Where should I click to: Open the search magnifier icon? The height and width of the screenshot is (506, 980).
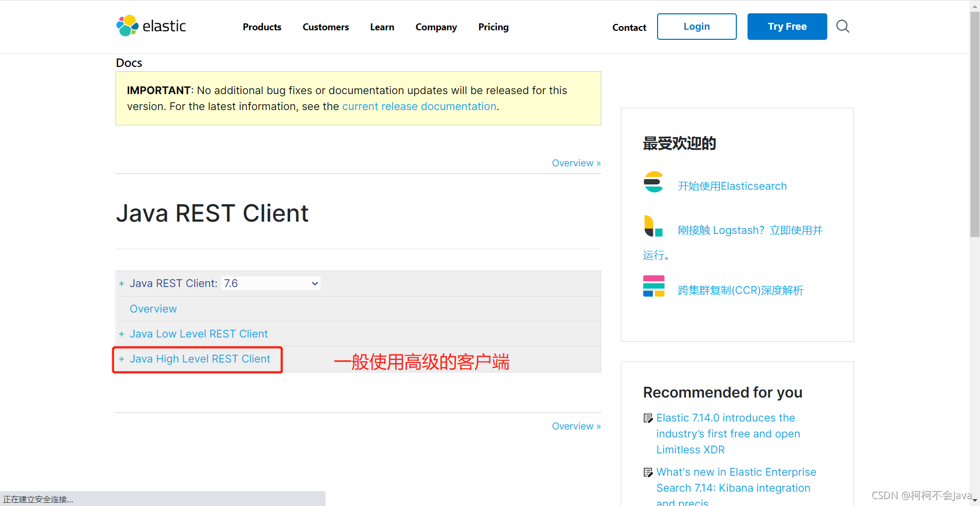coord(843,26)
